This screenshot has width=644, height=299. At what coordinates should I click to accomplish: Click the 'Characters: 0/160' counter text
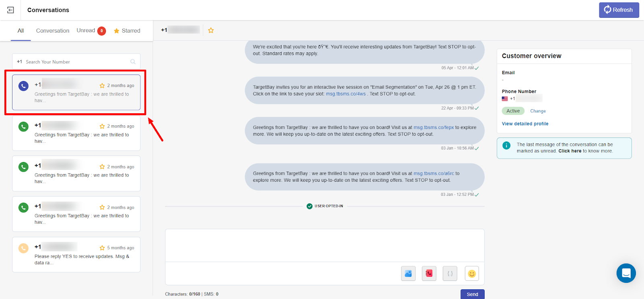[x=182, y=294]
